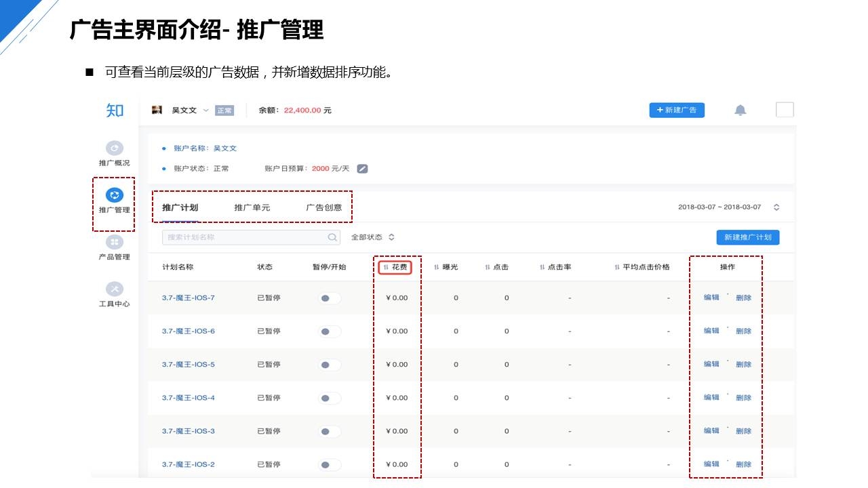868x488 pixels.
Task: Click the Zhihu logo icon
Action: 115,110
